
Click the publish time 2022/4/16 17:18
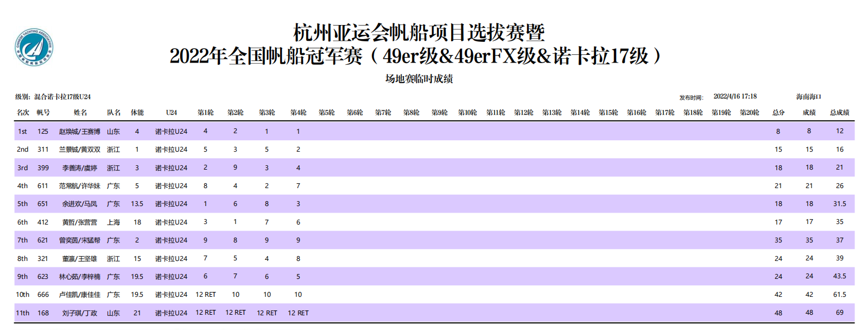coord(734,96)
